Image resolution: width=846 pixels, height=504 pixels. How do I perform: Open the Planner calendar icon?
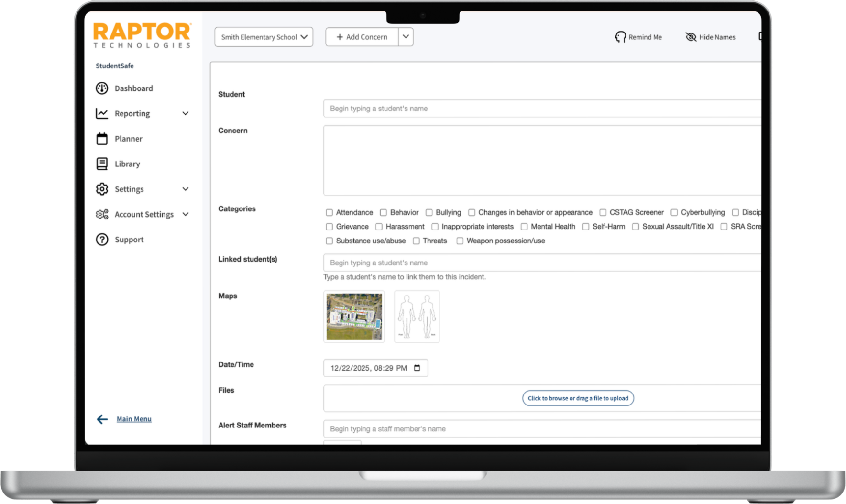[102, 139]
